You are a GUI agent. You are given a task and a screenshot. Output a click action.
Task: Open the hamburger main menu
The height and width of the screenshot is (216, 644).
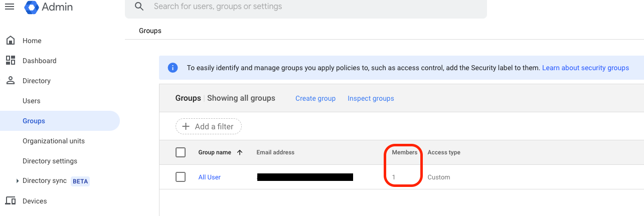pos(9,7)
